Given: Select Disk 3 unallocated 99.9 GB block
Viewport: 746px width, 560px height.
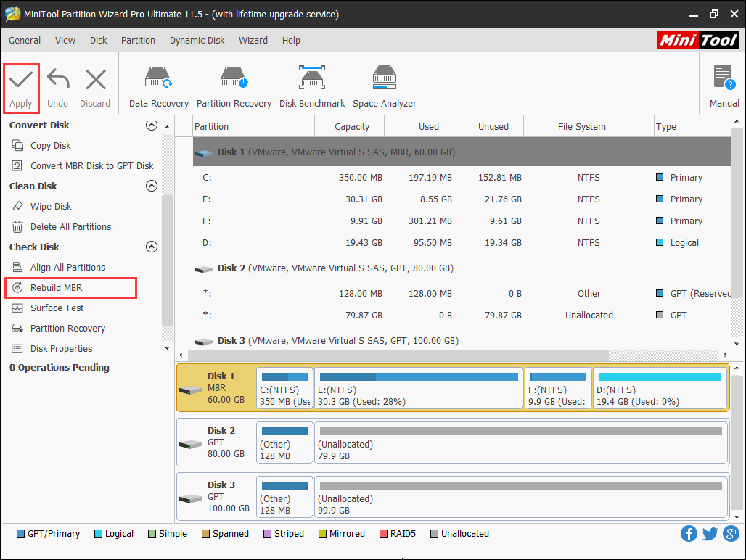Looking at the screenshot, I should click(x=521, y=497).
